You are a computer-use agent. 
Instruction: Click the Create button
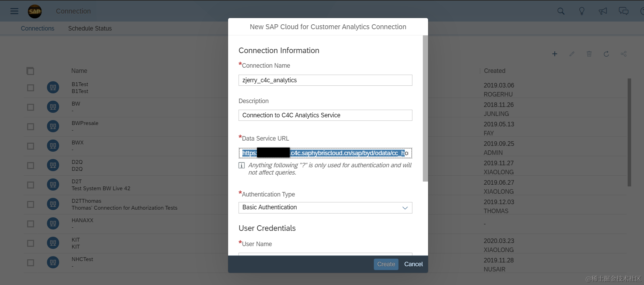pos(386,264)
